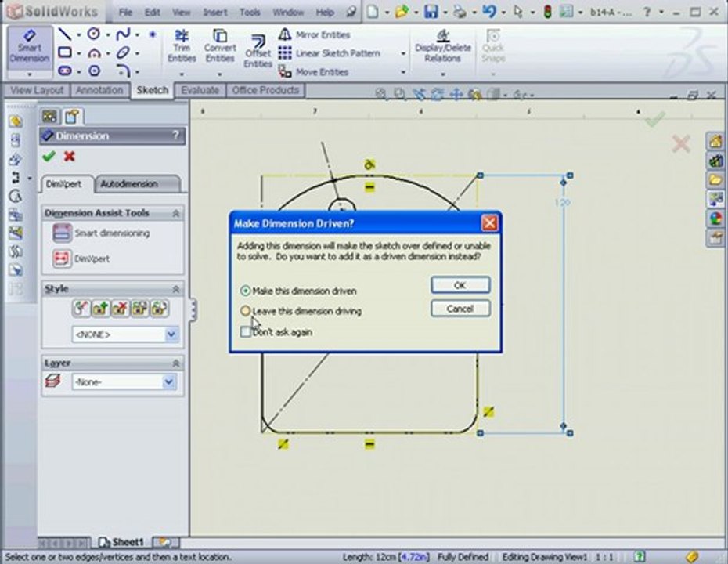
Task: Click the Undo icon
Action: (489, 12)
